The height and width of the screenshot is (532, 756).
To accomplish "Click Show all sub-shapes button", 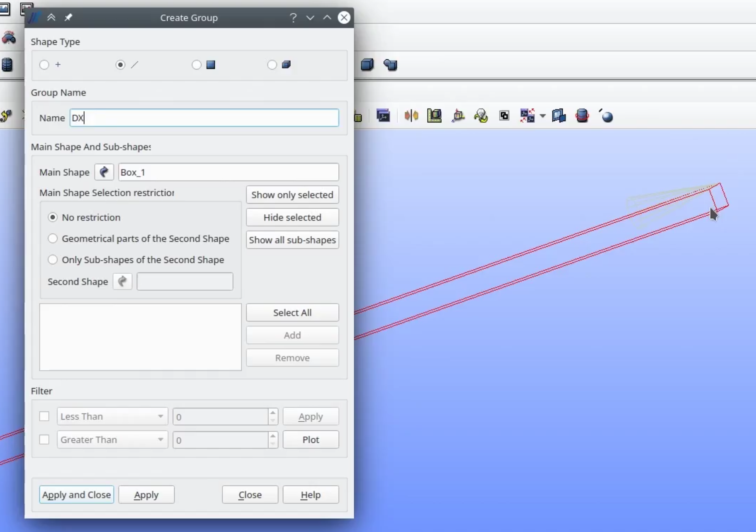I will pyautogui.click(x=292, y=240).
